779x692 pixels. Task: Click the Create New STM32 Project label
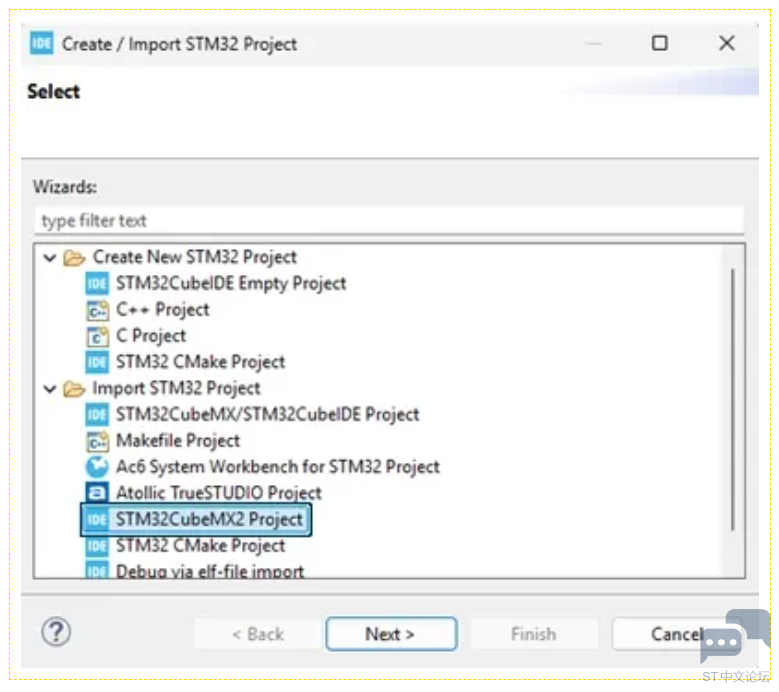[x=195, y=257]
